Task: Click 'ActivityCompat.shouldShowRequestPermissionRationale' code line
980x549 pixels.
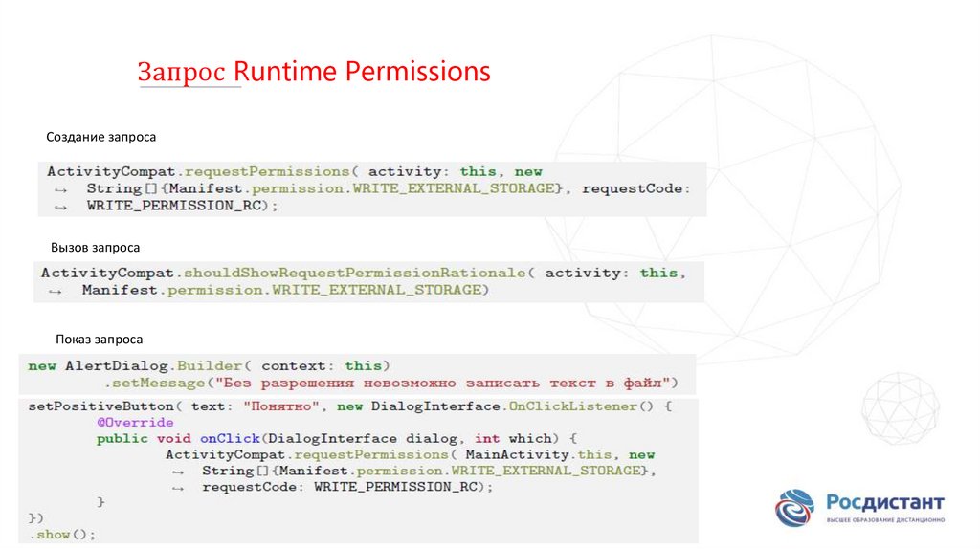Action: click(364, 273)
